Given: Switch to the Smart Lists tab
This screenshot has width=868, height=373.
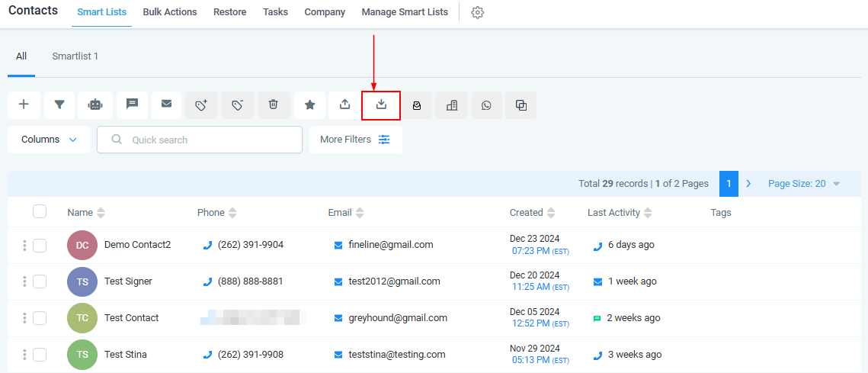Looking at the screenshot, I should (102, 12).
